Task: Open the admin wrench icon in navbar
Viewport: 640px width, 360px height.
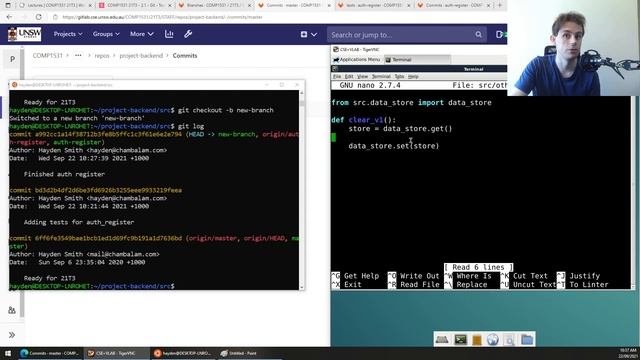Action: click(188, 34)
